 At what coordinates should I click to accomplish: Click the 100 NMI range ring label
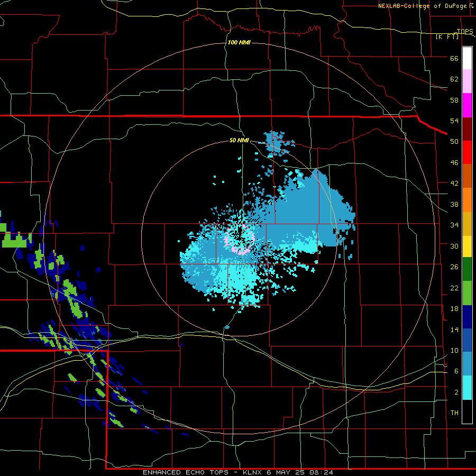pyautogui.click(x=239, y=42)
